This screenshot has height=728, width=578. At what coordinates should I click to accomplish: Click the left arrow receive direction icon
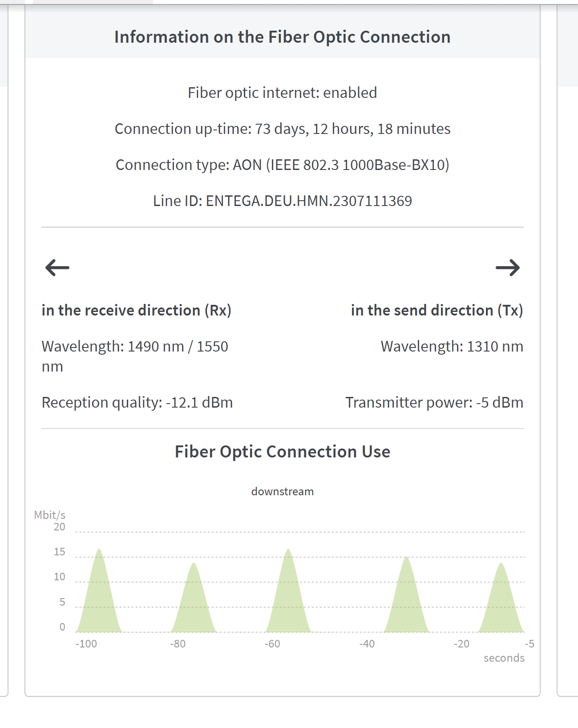57,267
